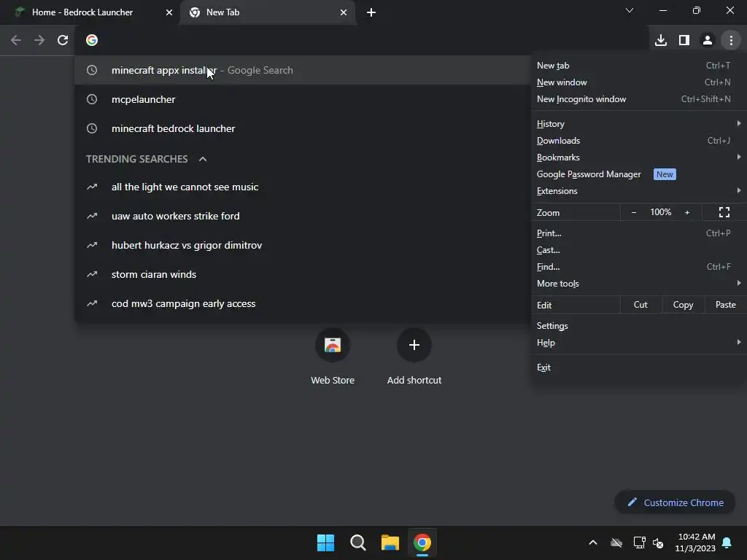The height and width of the screenshot is (560, 747).
Task: Click trending icon beside storm ciaran winds
Action: (92, 274)
